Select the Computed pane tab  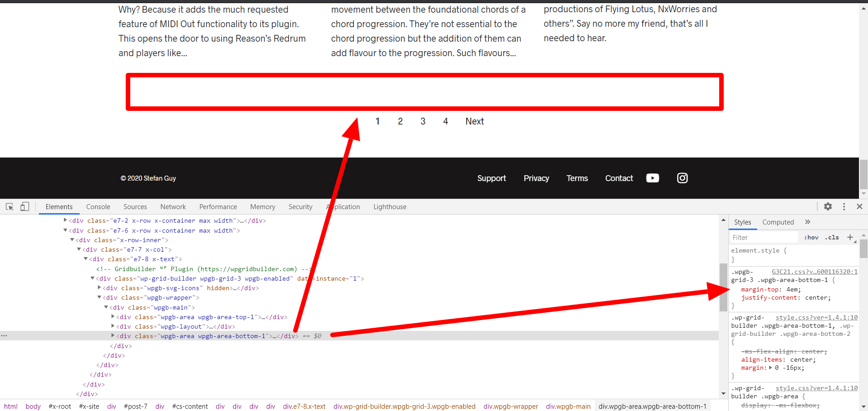(778, 222)
